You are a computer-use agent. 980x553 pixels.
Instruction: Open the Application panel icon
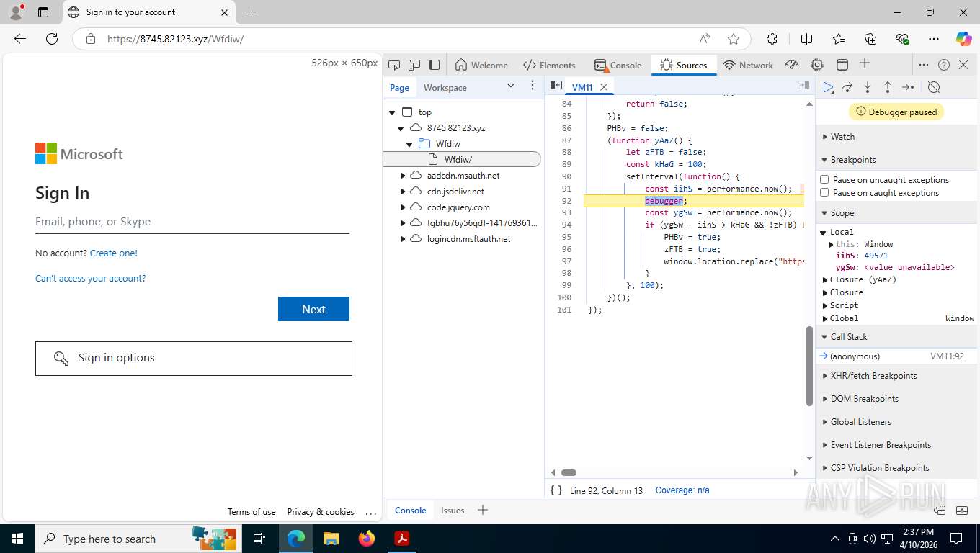pos(842,65)
